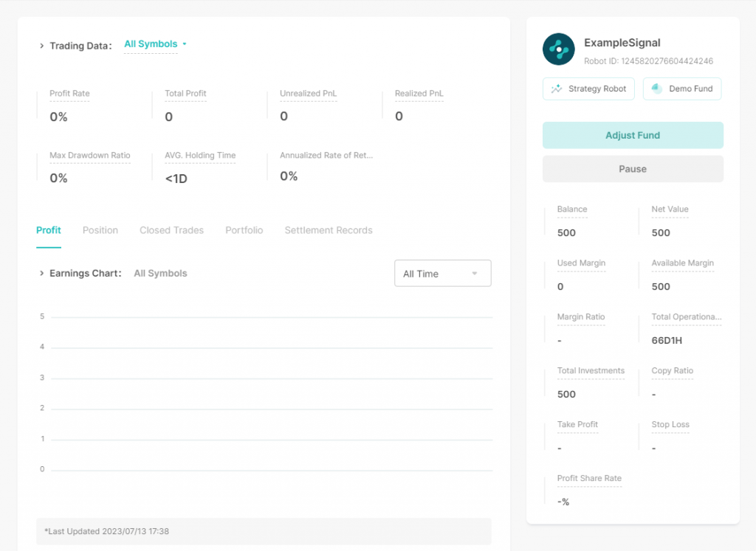Click the Adjust Fund button
Viewport: 756px width, 551px height.
[633, 135]
